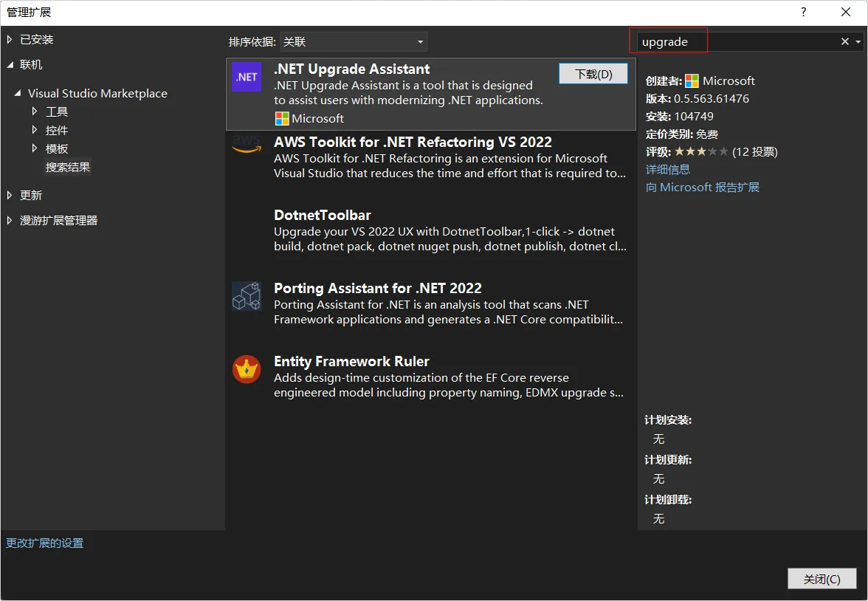
Task: Expand the 更新 tree node
Action: pyautogui.click(x=10, y=195)
